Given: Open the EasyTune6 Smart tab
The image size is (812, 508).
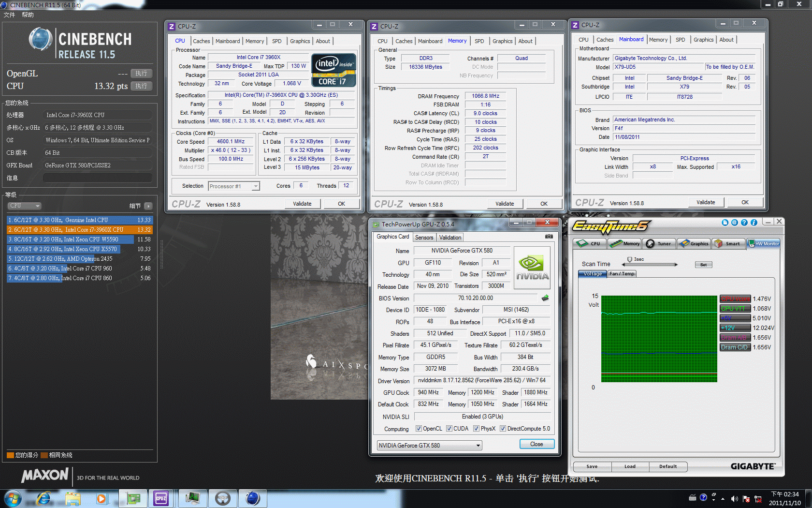Looking at the screenshot, I should [x=728, y=243].
